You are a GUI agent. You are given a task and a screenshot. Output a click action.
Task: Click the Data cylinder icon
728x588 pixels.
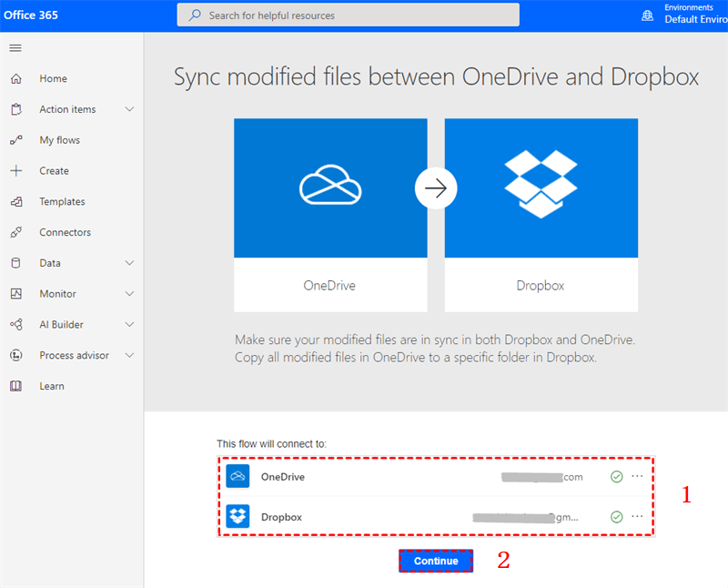[x=15, y=263]
